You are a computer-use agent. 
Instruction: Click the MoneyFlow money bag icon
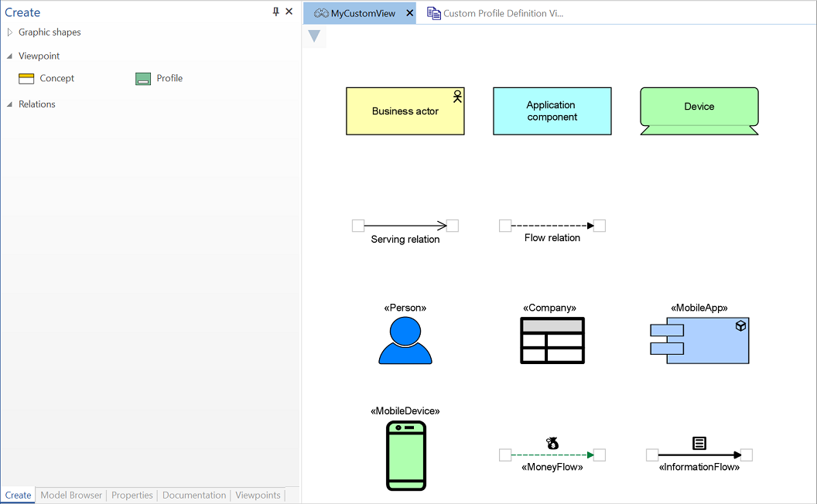tap(552, 443)
